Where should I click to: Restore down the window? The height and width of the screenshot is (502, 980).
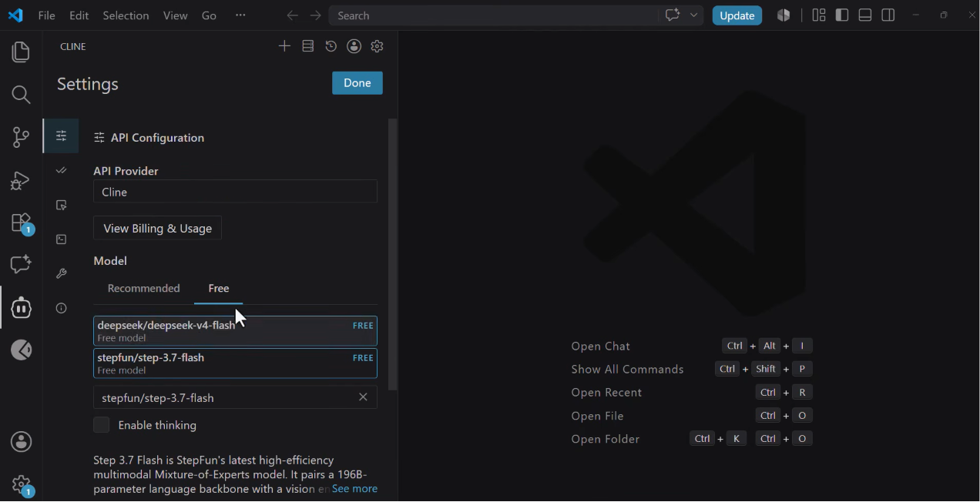coord(944,15)
